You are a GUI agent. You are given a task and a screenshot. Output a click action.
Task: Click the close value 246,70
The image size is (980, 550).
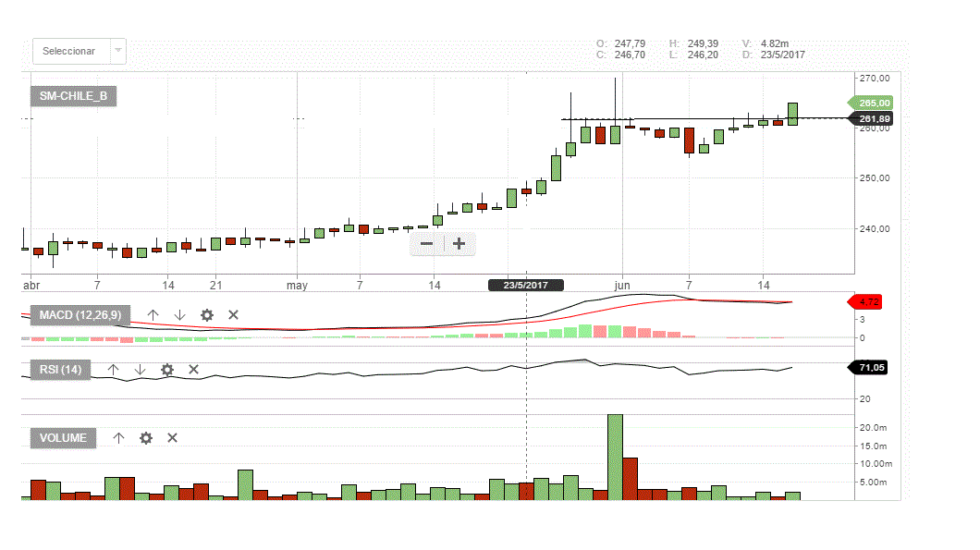630,55
